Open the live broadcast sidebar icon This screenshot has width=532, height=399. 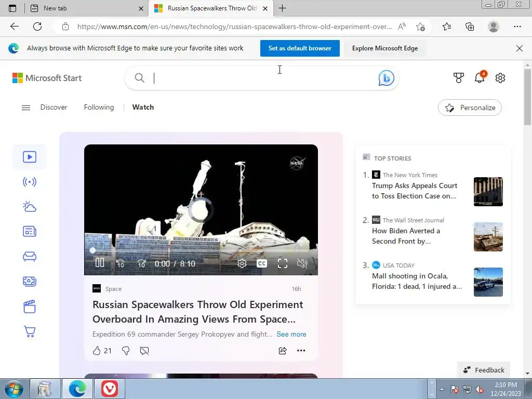[x=30, y=182]
